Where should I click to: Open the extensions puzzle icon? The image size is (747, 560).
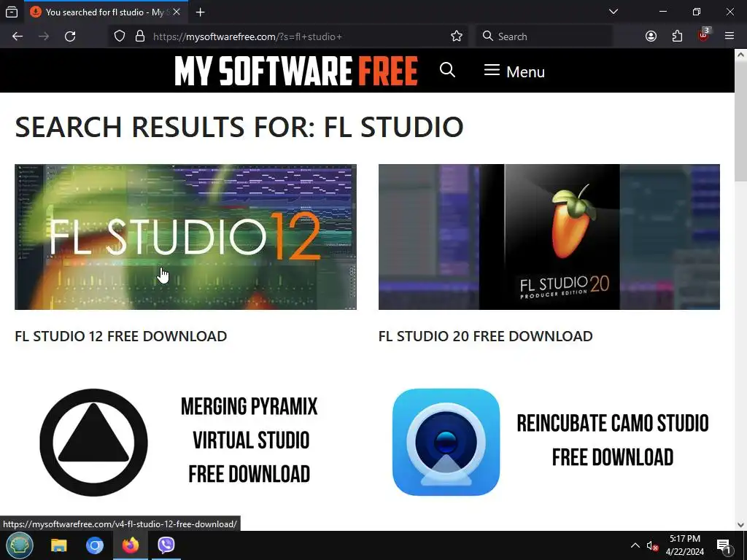[x=677, y=36]
